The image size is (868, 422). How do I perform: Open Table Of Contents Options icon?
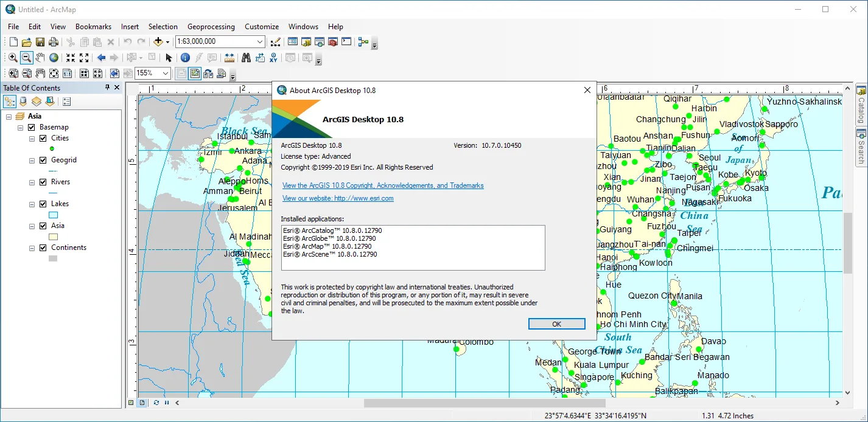tap(67, 102)
